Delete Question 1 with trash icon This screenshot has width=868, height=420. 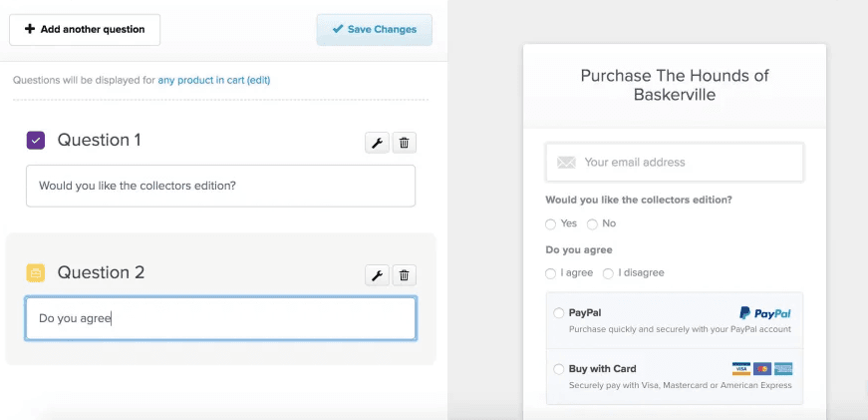point(405,143)
